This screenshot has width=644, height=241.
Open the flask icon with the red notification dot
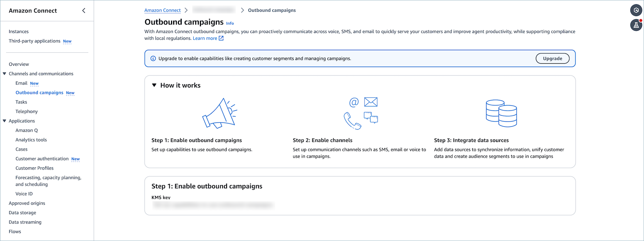click(x=636, y=25)
